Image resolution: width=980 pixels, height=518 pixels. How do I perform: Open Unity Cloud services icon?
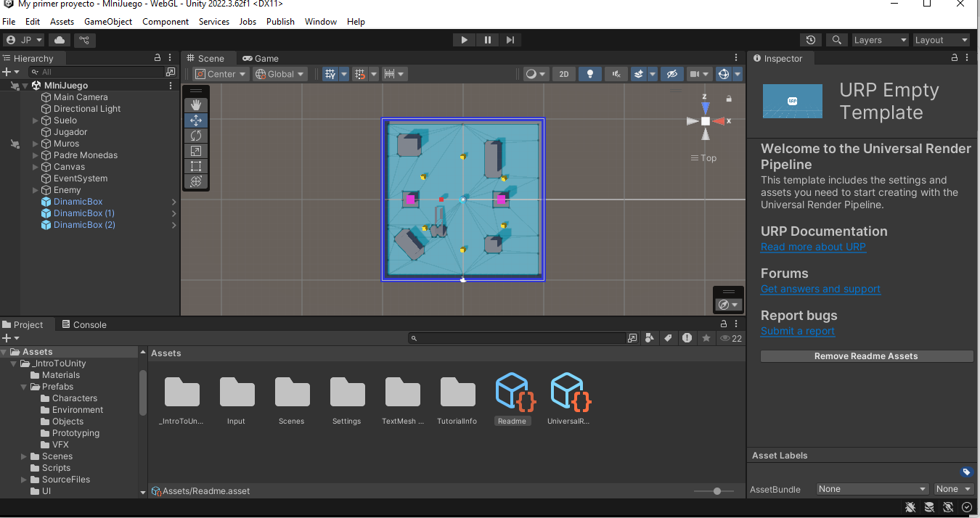(60, 40)
